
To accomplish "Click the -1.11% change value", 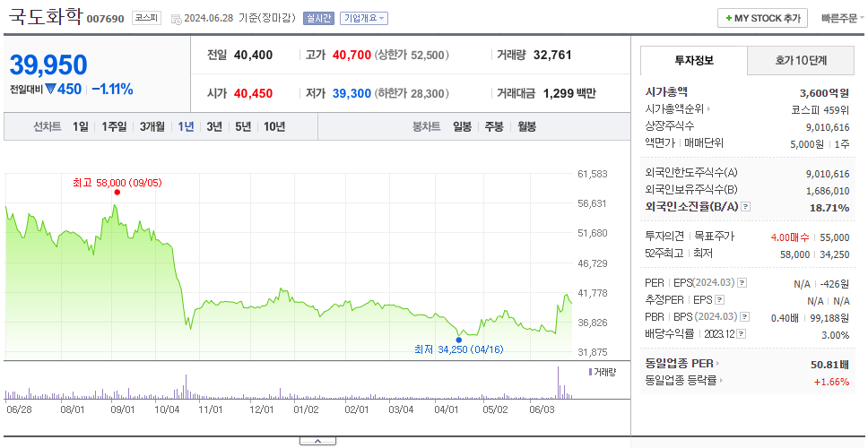I will coord(112,89).
